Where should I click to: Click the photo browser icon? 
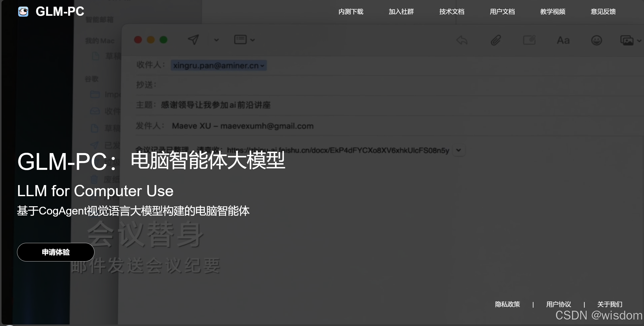[x=627, y=41]
